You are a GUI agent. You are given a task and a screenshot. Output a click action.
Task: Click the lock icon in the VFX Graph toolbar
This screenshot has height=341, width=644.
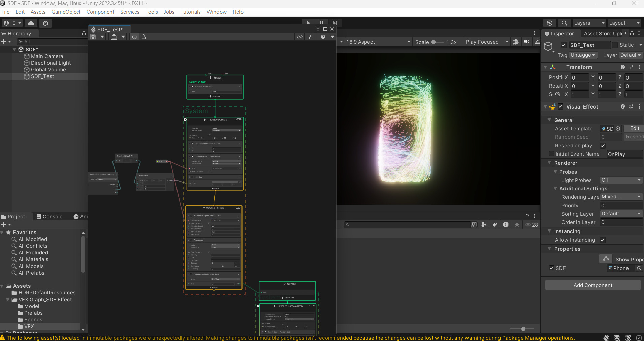[x=144, y=37]
